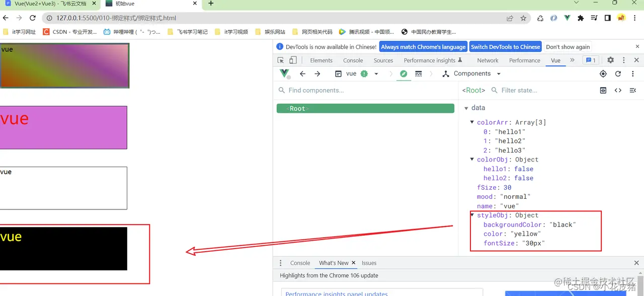This screenshot has width=644, height=296.
Task: Open component in editor code icon
Action: [618, 90]
